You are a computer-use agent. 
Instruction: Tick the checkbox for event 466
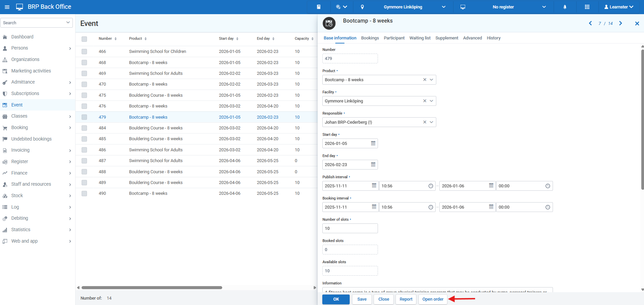coord(84,52)
